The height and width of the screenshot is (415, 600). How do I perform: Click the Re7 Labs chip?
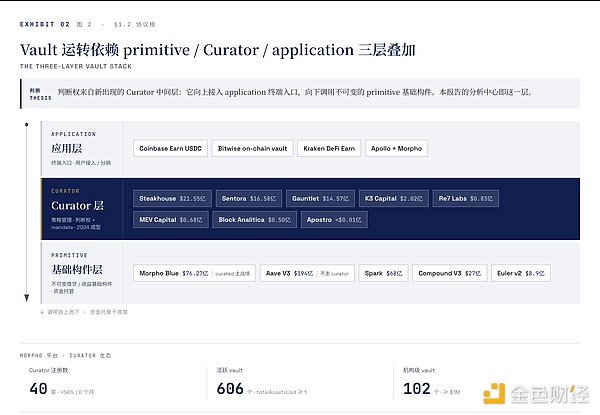point(466,199)
